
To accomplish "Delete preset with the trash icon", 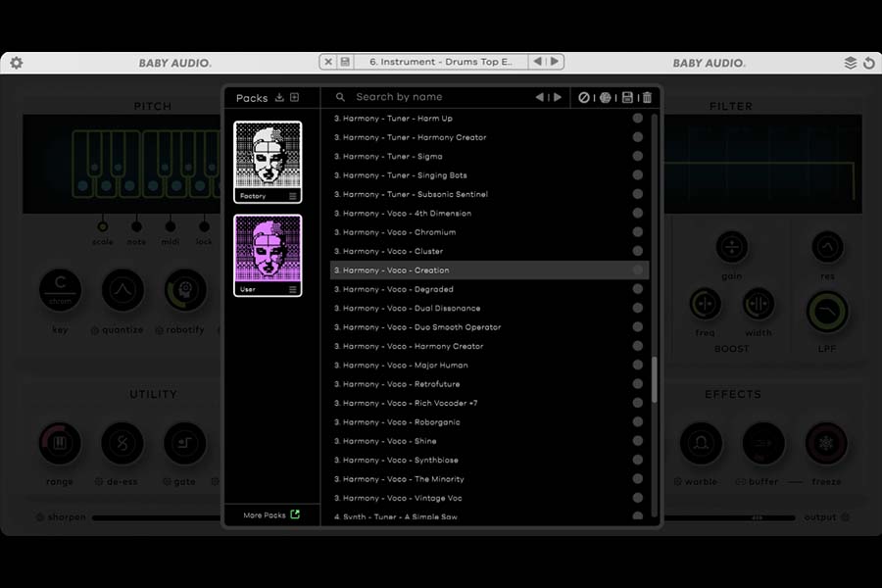I will (x=647, y=97).
